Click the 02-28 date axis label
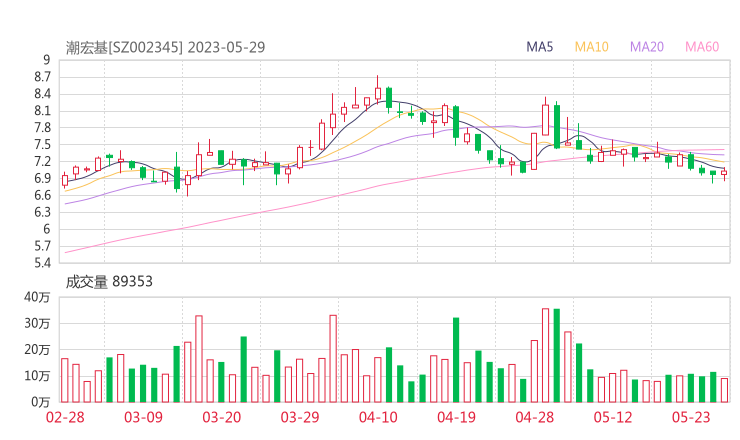This screenshot has height=440, width=740. coord(65,417)
